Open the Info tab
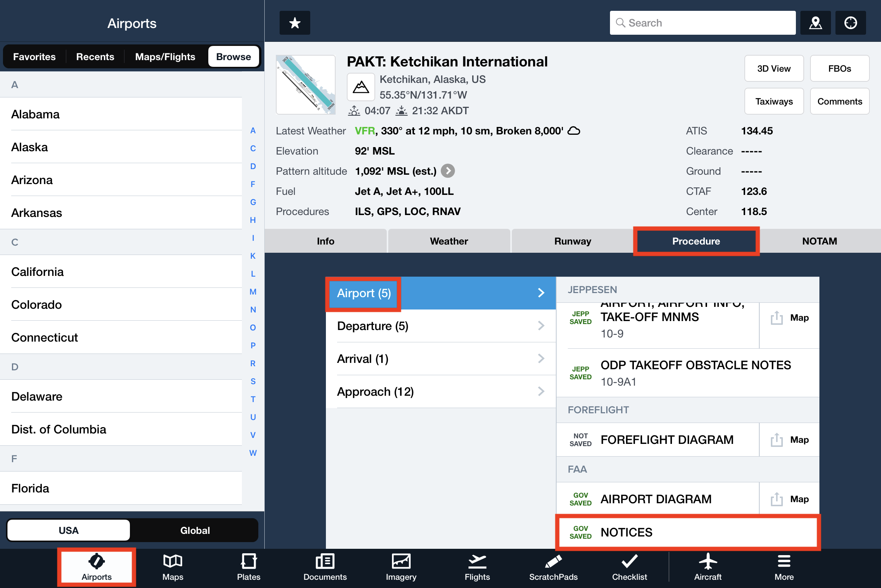Screen dimensions: 881x588 pos(326,241)
